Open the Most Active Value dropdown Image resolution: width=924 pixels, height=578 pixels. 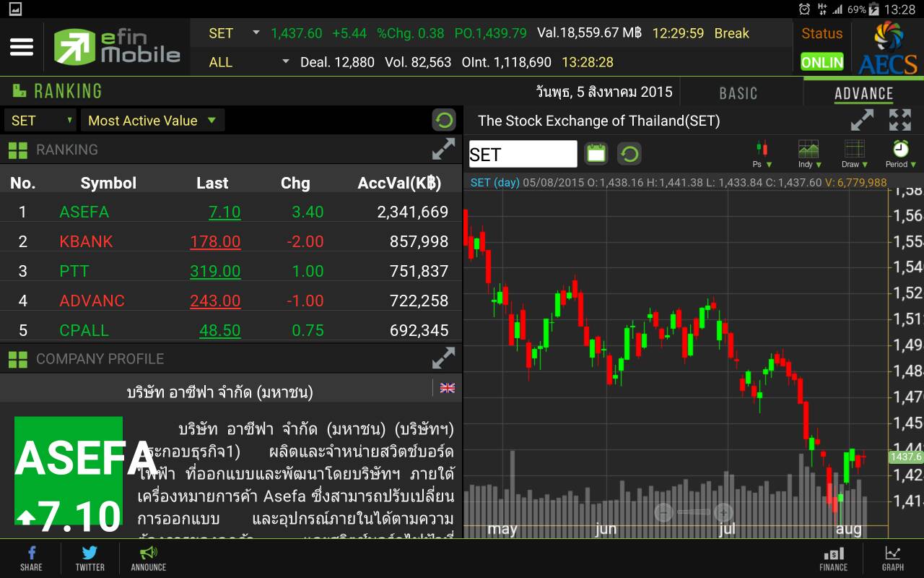[x=152, y=121]
